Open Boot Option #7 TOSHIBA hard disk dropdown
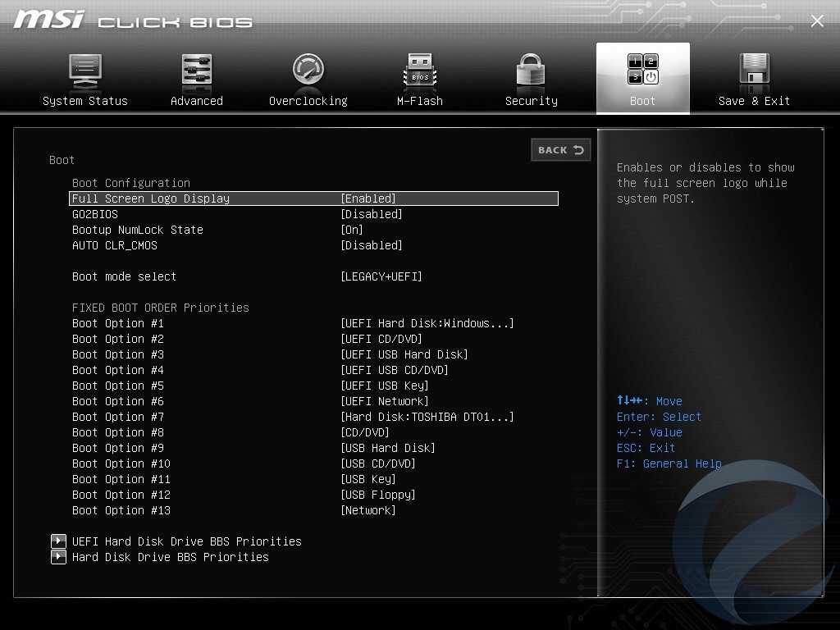The image size is (840, 630). (x=427, y=417)
